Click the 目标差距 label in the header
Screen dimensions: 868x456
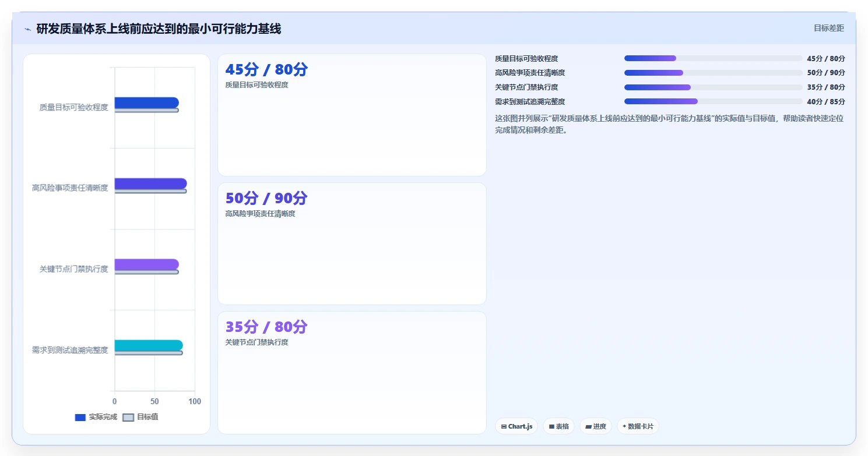click(x=828, y=28)
